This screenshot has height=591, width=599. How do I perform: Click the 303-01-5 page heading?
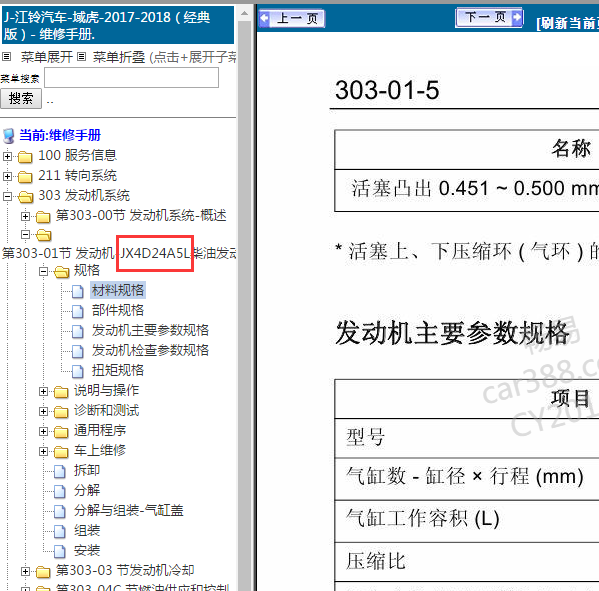tap(387, 90)
